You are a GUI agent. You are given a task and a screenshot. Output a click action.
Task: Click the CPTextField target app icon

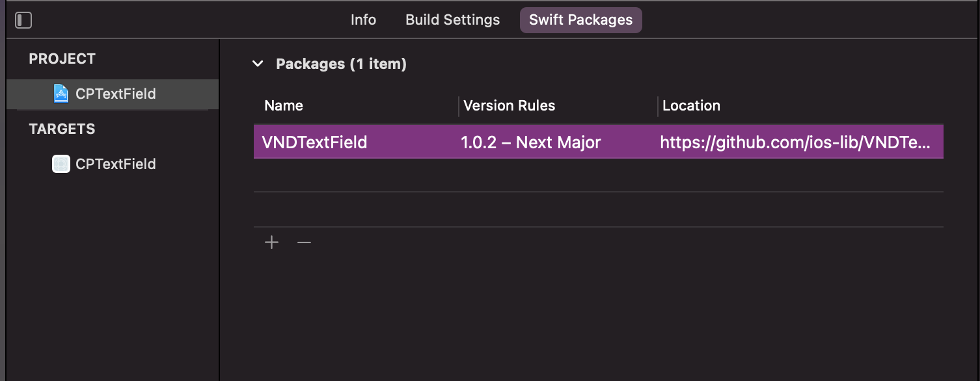pyautogui.click(x=61, y=163)
